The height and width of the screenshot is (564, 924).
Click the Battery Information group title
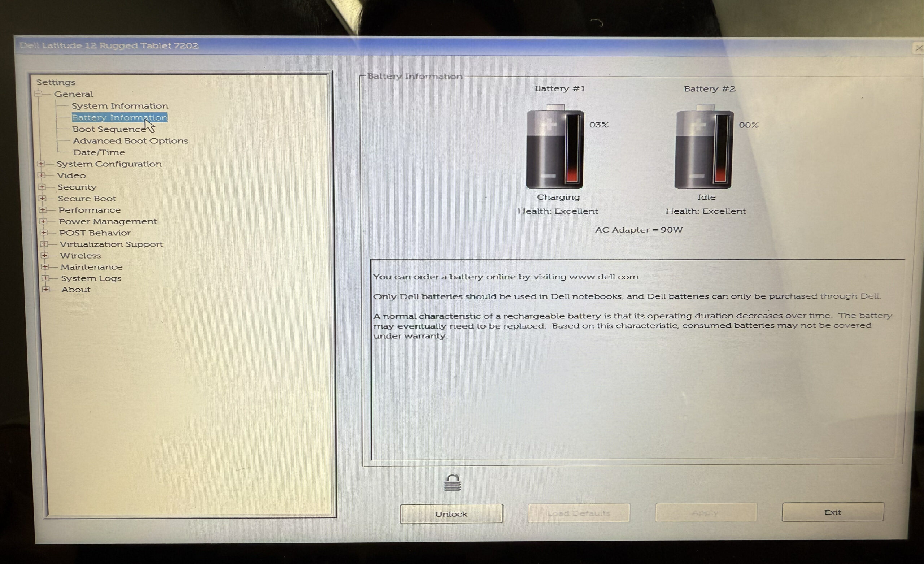tap(415, 76)
